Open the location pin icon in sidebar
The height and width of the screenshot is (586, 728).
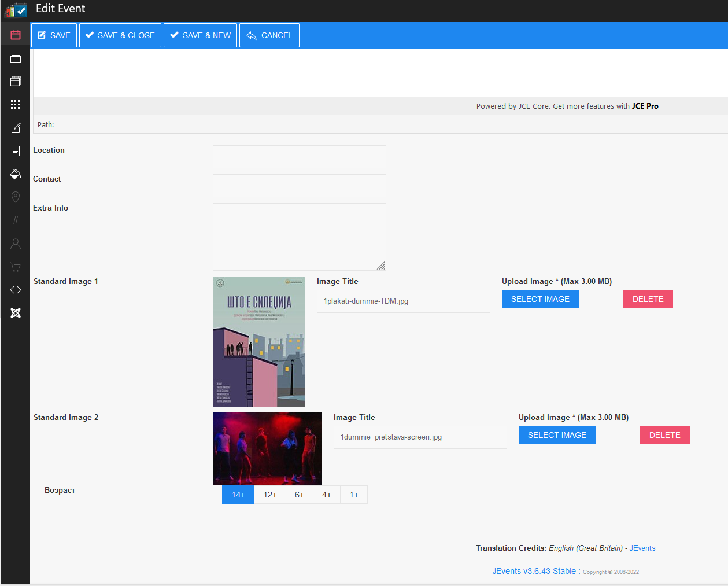(16, 197)
